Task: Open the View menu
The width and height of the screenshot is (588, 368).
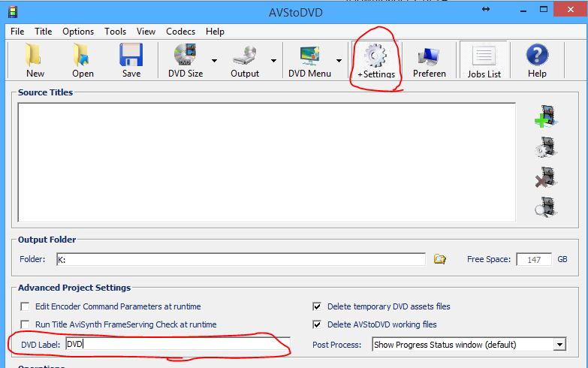Action: click(x=146, y=32)
